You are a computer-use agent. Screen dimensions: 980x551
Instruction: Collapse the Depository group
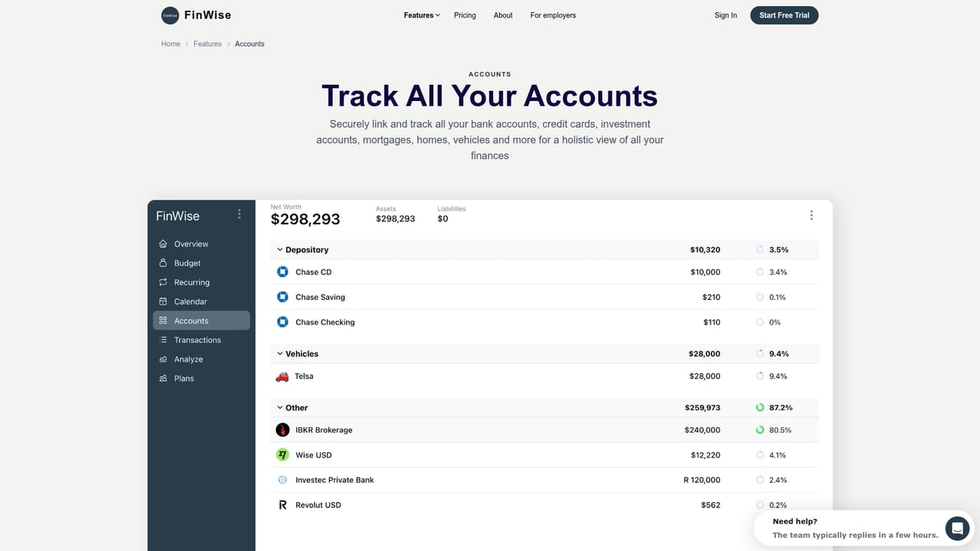click(x=279, y=249)
